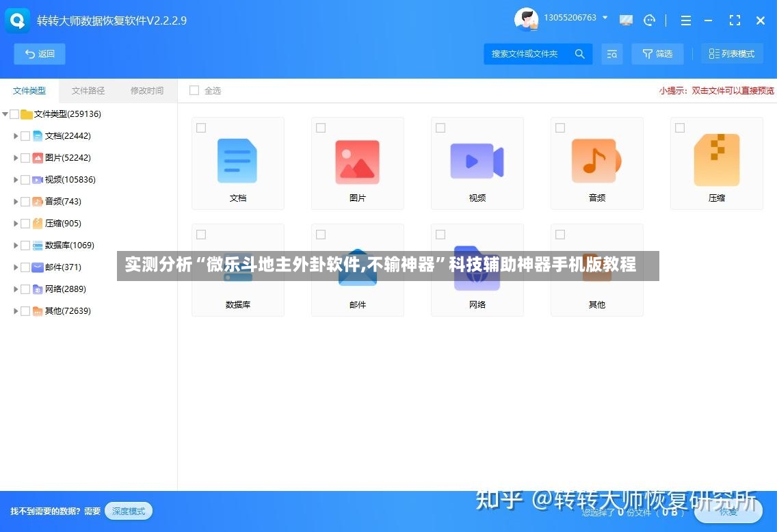
Task: Switch to the 修改时间 tab
Action: coord(147,91)
